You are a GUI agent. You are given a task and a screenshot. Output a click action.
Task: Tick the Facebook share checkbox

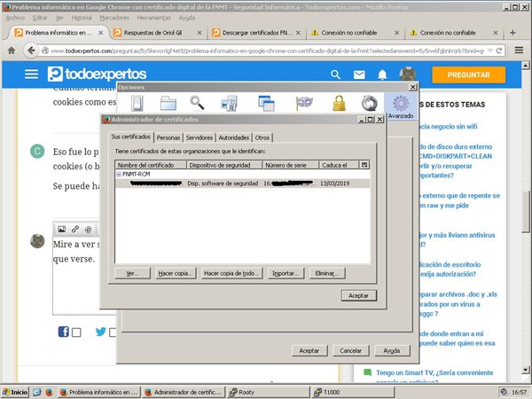tap(76, 332)
